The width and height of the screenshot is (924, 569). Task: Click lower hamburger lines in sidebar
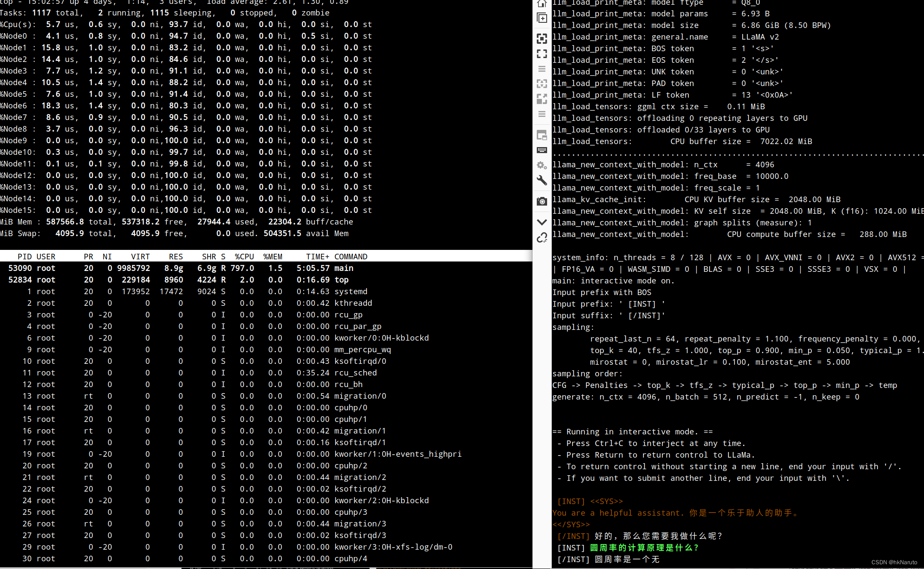pyautogui.click(x=542, y=114)
